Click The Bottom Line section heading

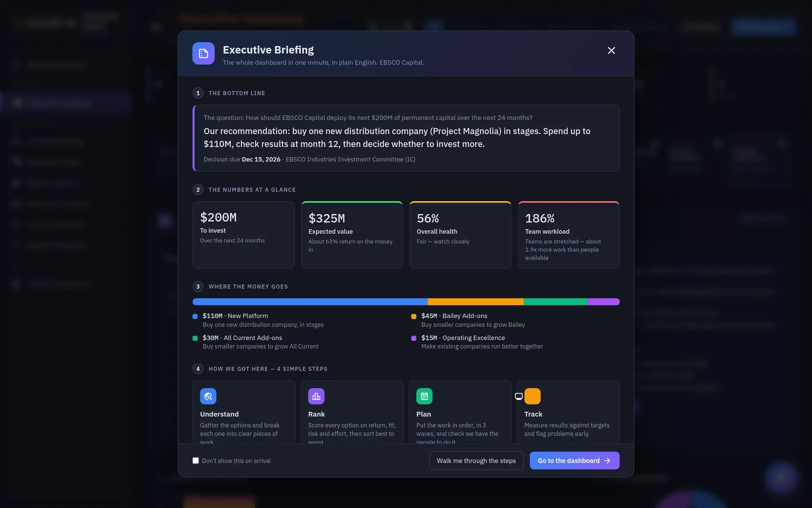[x=237, y=93]
